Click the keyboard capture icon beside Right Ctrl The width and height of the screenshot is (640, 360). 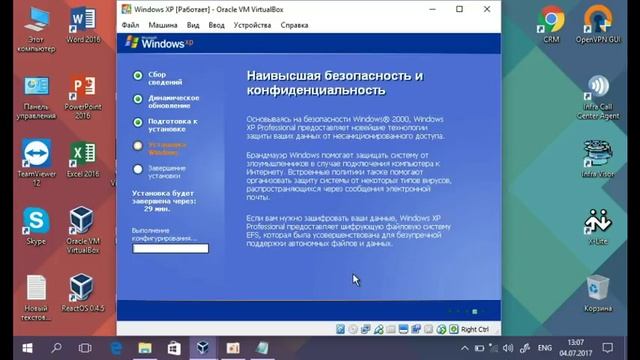(454, 329)
